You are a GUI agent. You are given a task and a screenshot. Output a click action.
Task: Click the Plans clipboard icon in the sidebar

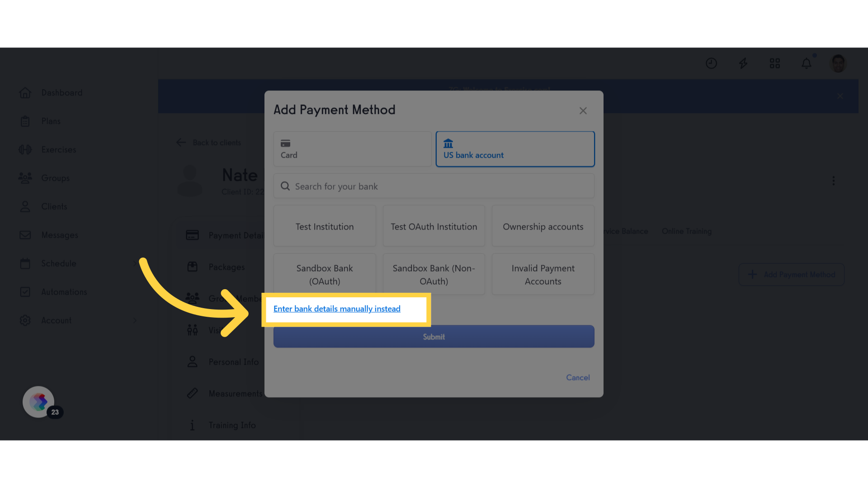click(25, 121)
